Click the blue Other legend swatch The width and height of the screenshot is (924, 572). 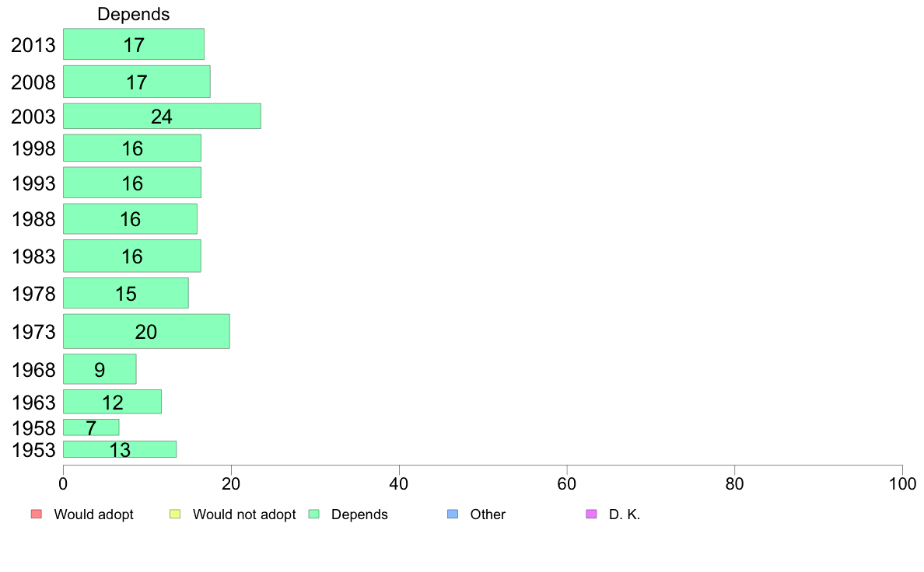click(x=453, y=514)
